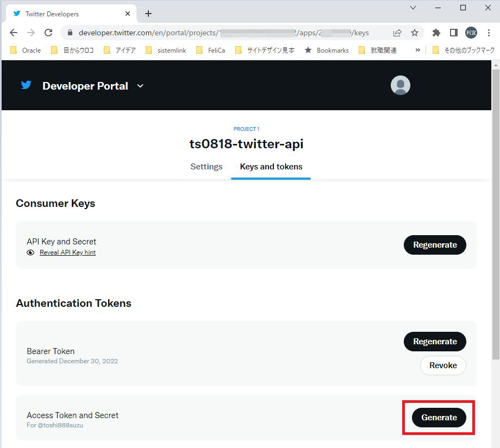This screenshot has width=500, height=448.
Task: Open the サイトデザイン見本 bookmark folder
Action: pyautogui.click(x=265, y=50)
